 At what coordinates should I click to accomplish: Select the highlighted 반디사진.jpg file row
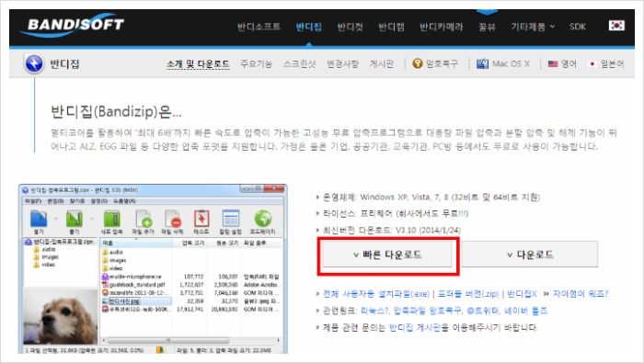[x=191, y=301]
